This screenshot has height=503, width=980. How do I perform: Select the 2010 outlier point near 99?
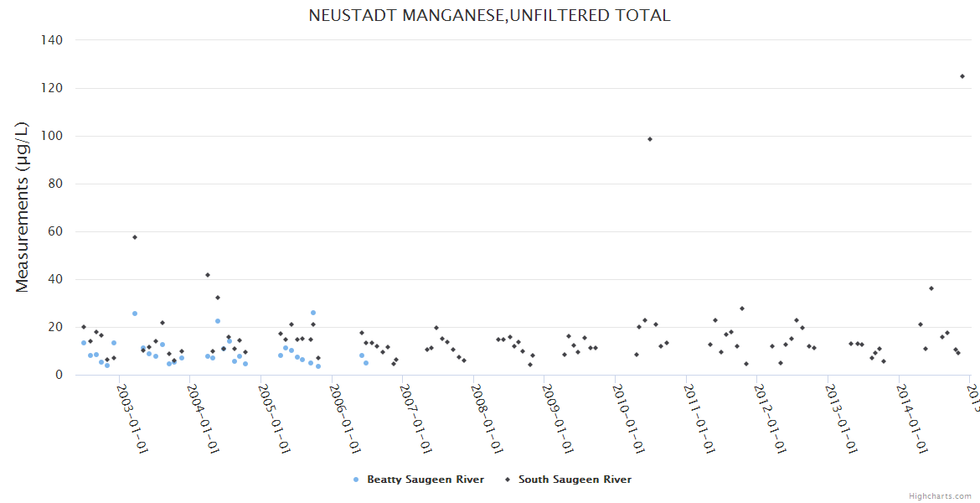[650, 139]
